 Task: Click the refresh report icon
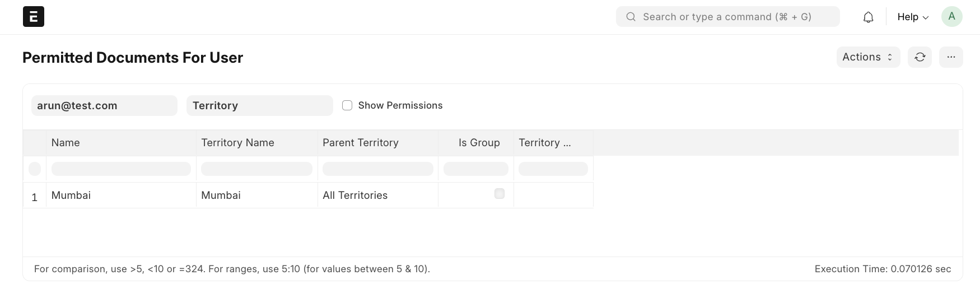coord(920,57)
